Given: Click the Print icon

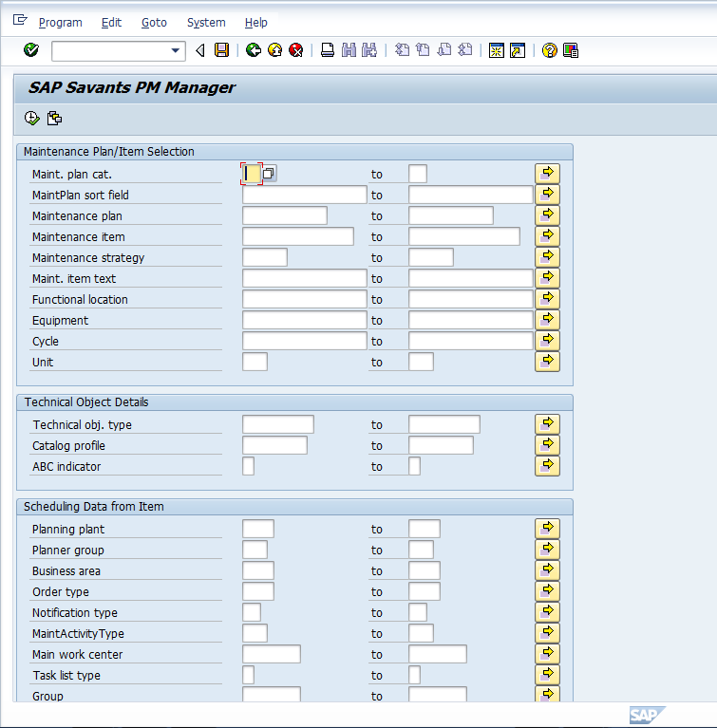Looking at the screenshot, I should click(327, 50).
